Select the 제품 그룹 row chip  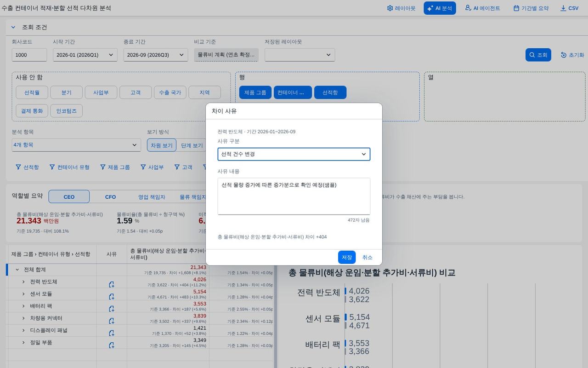pos(255,92)
